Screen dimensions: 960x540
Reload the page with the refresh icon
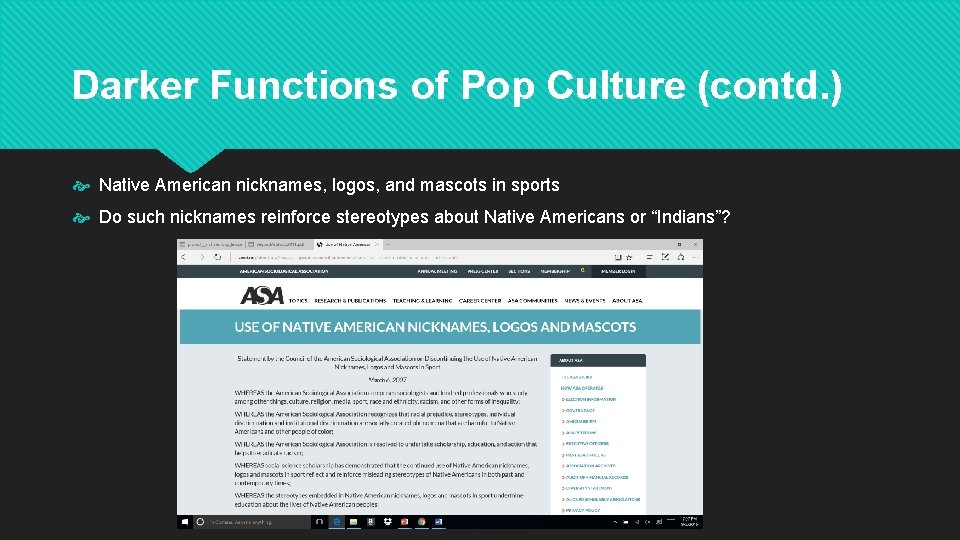click(217, 257)
